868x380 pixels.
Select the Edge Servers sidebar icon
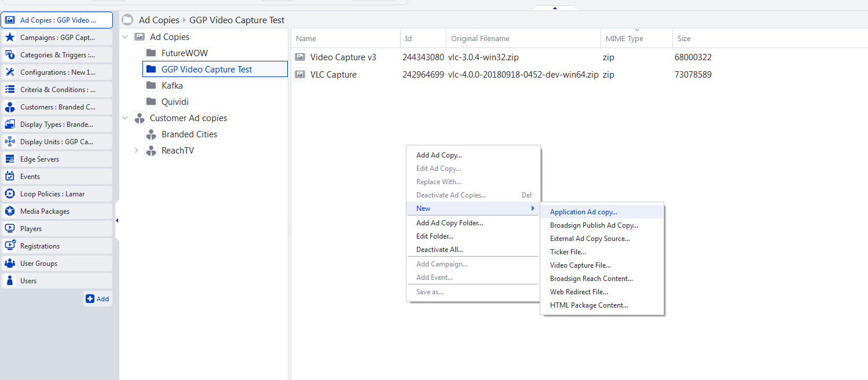[x=10, y=159]
